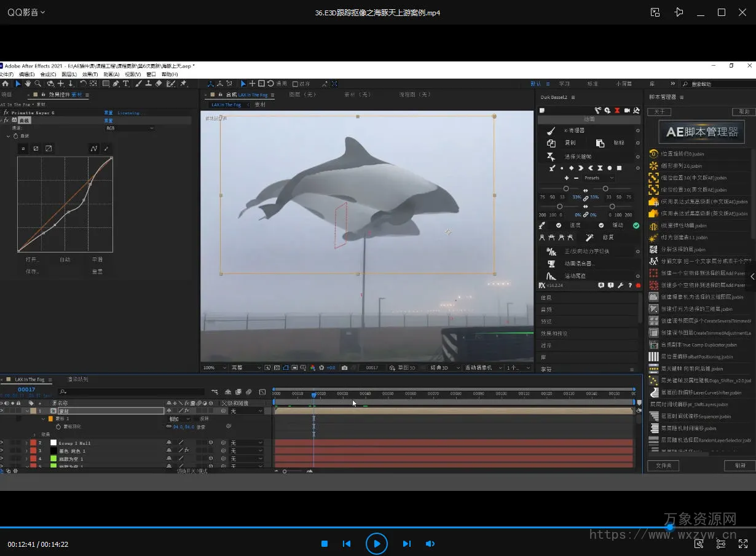Toggle visibility eye of Group 1 Null layer

click(x=2, y=442)
